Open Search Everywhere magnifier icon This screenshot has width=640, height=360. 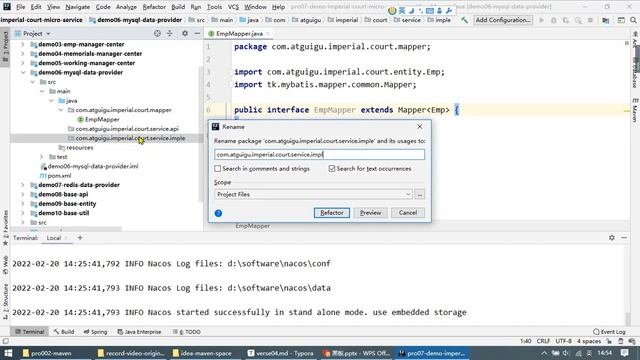633,20
